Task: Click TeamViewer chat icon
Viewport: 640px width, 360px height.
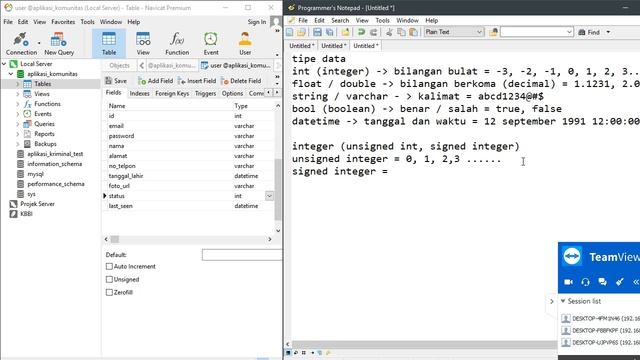Action: pos(602,282)
